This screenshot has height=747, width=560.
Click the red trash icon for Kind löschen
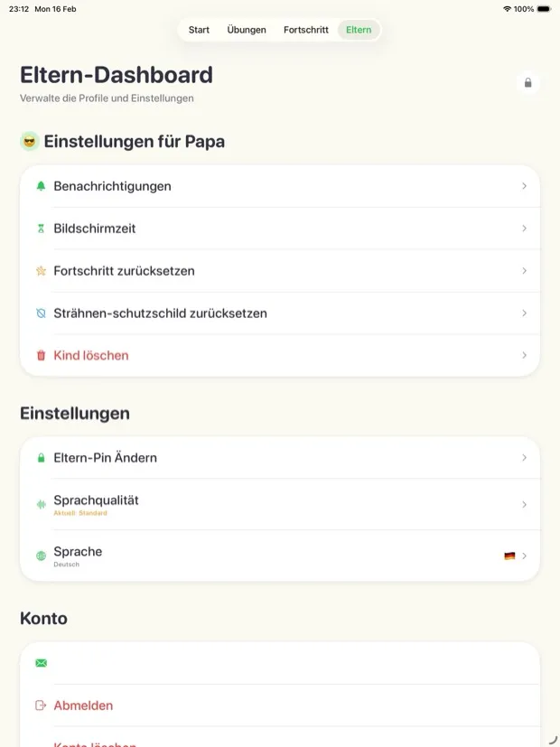click(41, 355)
